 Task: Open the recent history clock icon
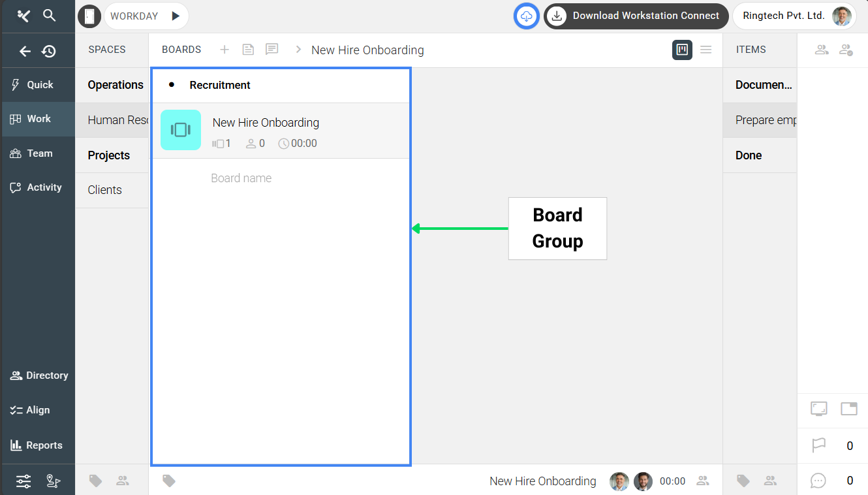(x=49, y=51)
